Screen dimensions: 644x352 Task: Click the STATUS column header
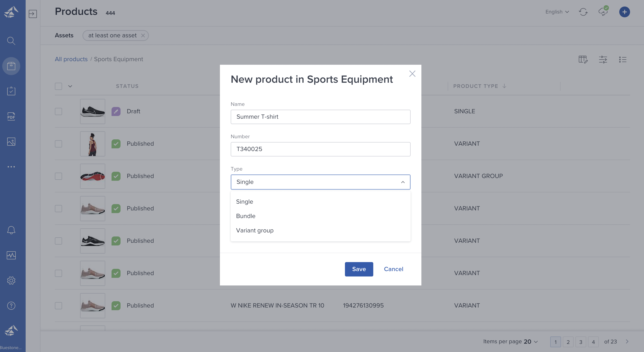point(127,86)
